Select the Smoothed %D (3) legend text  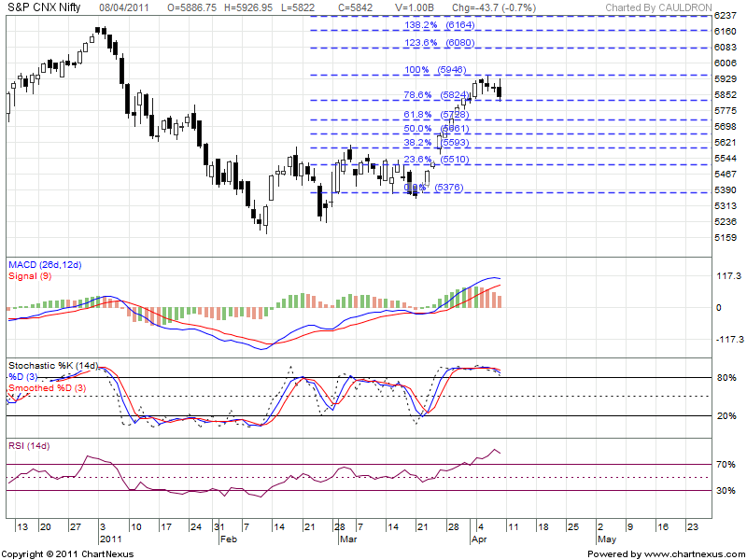point(47,387)
